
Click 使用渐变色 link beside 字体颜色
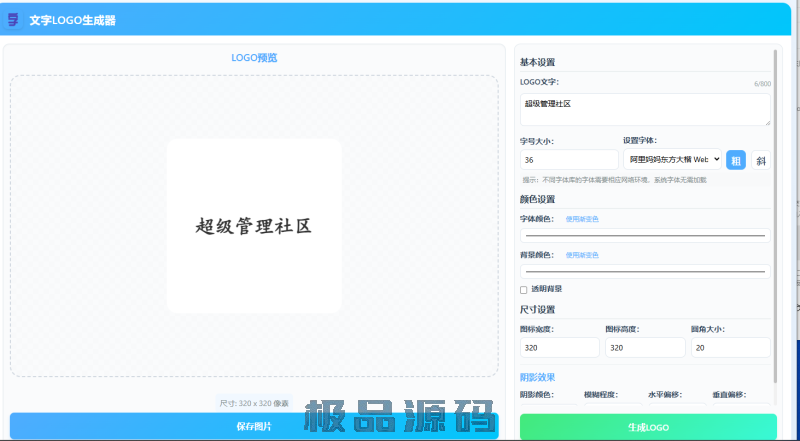coord(582,218)
